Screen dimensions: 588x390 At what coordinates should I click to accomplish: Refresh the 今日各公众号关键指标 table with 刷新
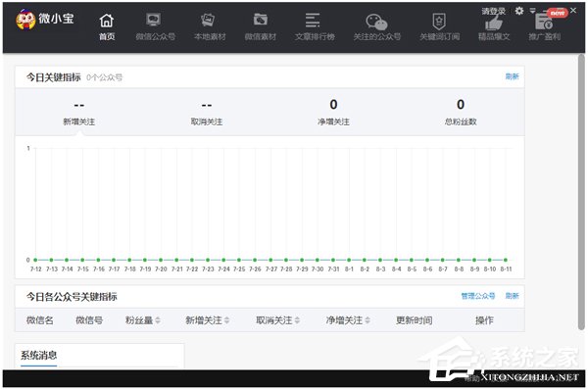[512, 296]
